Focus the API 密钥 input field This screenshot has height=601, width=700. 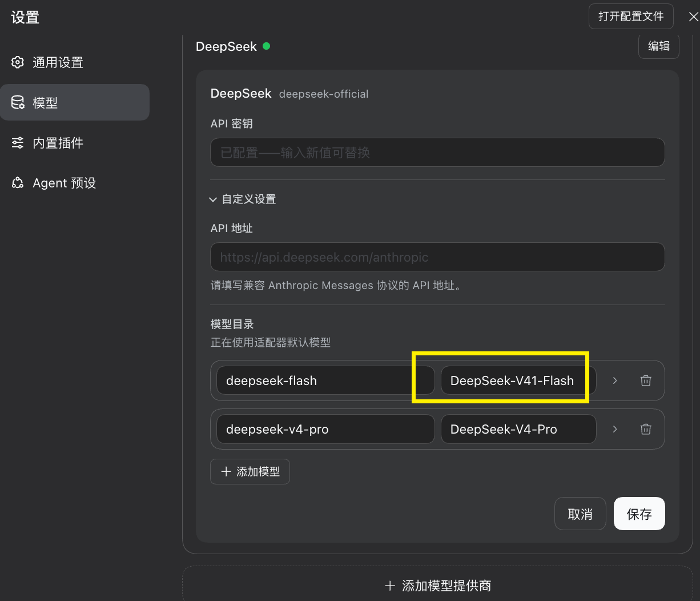click(437, 153)
